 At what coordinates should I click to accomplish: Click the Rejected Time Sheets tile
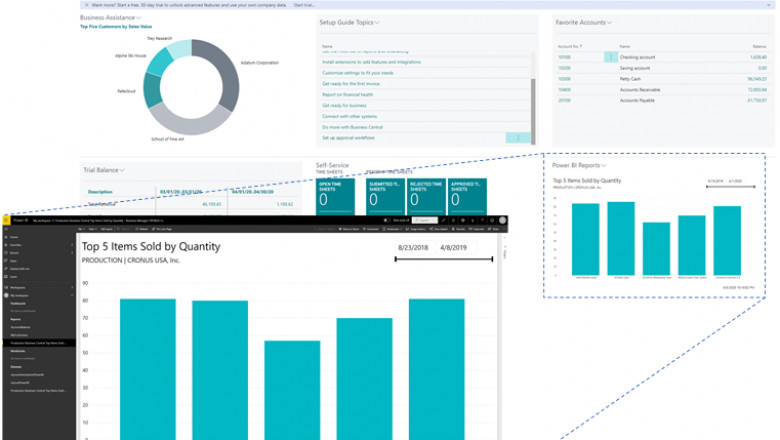tap(426, 196)
